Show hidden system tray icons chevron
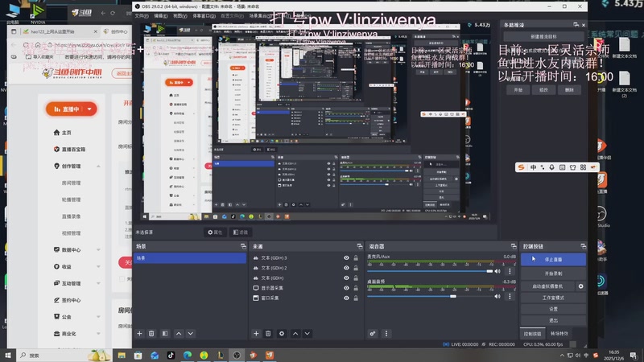 pos(562,355)
